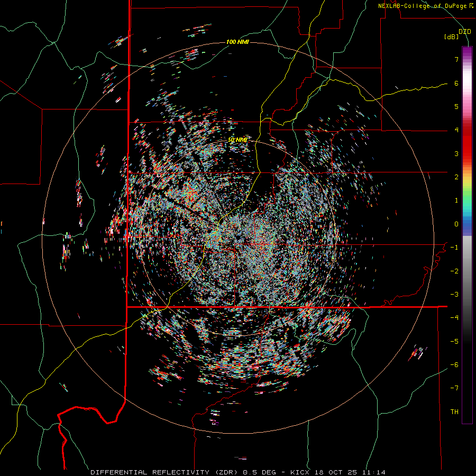Click the 4 value on color scale
476x476 pixels.
click(x=456, y=130)
